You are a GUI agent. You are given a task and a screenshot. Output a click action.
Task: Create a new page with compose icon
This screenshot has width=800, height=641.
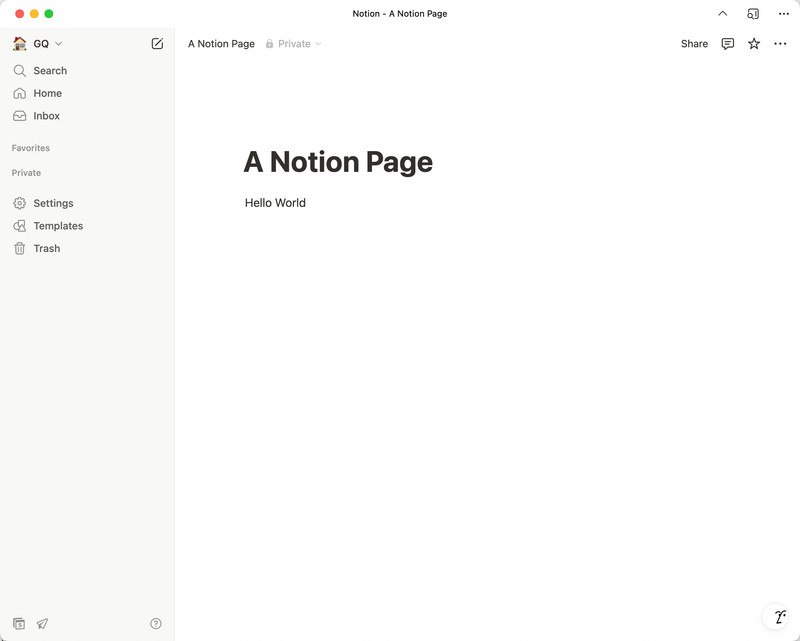(x=157, y=43)
